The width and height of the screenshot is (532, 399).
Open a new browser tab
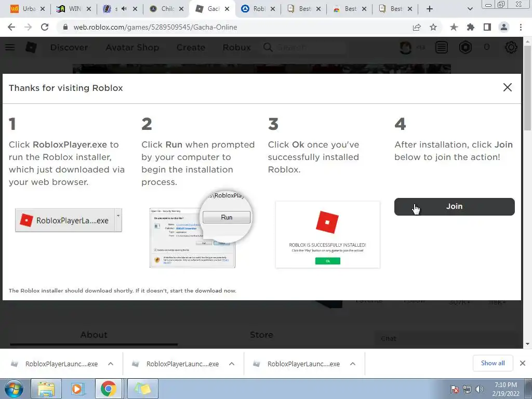point(430,9)
